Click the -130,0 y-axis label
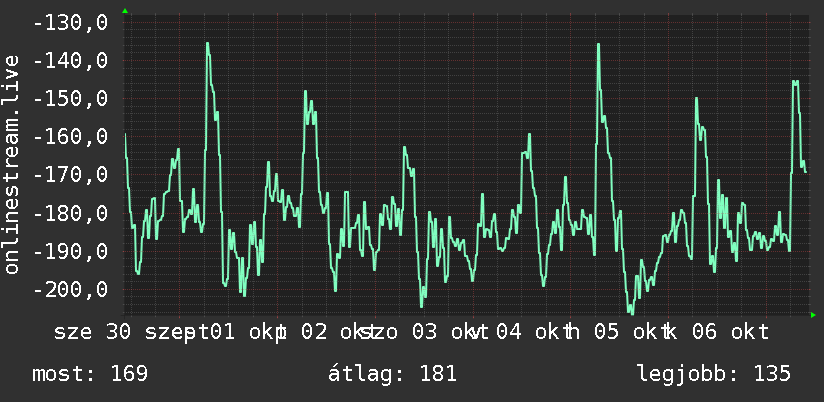The height and width of the screenshot is (402, 824). tap(70, 23)
